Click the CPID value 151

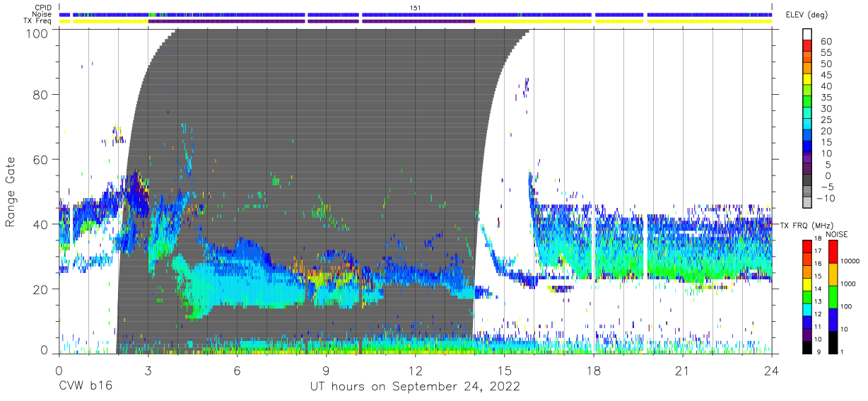tap(416, 8)
